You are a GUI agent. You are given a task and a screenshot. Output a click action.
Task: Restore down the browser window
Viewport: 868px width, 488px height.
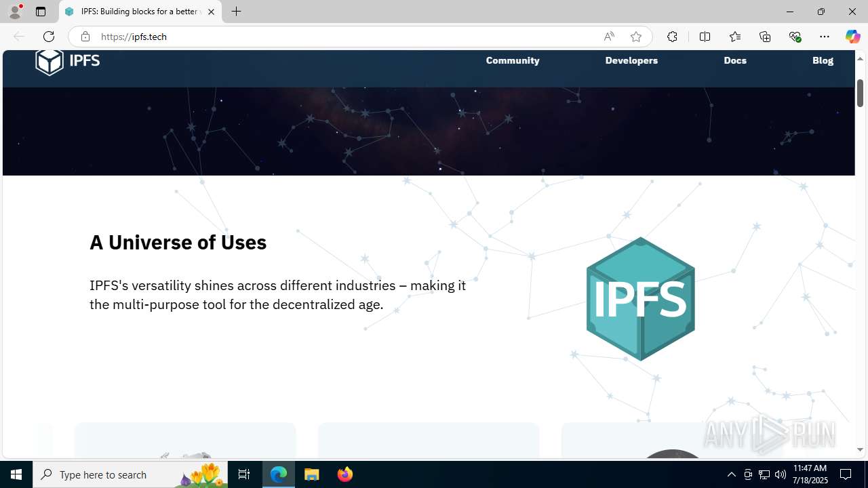point(821,12)
